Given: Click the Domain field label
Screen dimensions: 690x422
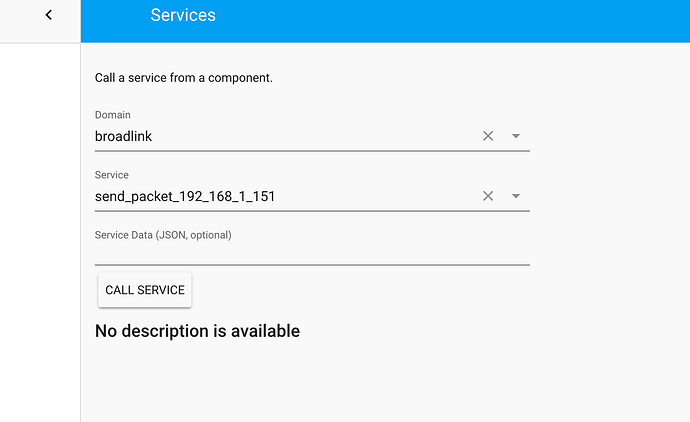Looking at the screenshot, I should pyautogui.click(x=113, y=115).
